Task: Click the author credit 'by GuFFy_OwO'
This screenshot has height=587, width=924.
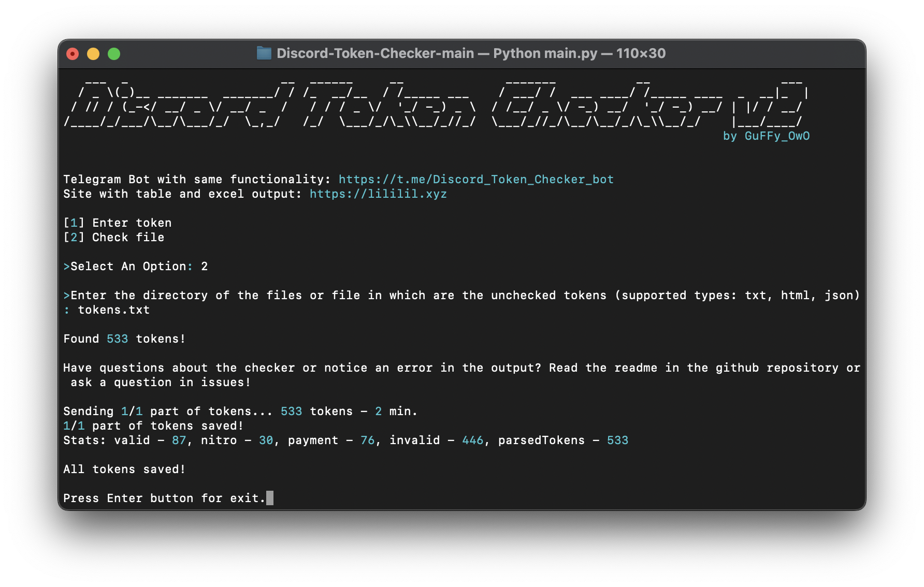Action: 767,136
